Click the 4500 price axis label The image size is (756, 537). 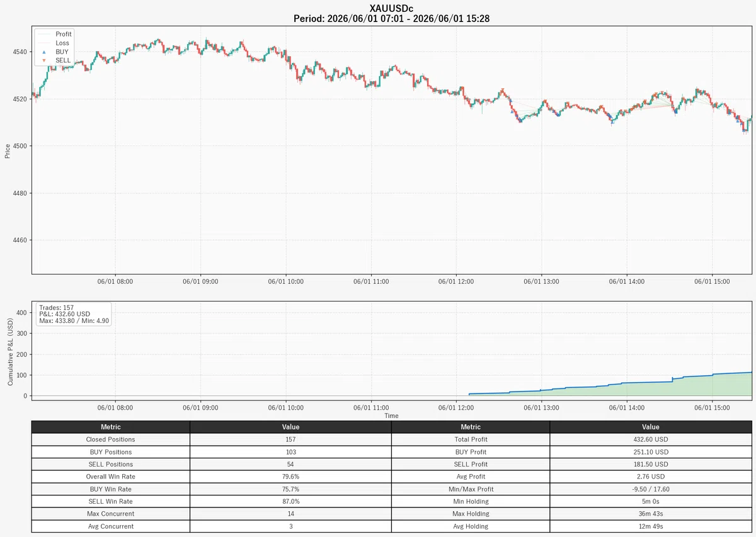[20, 146]
